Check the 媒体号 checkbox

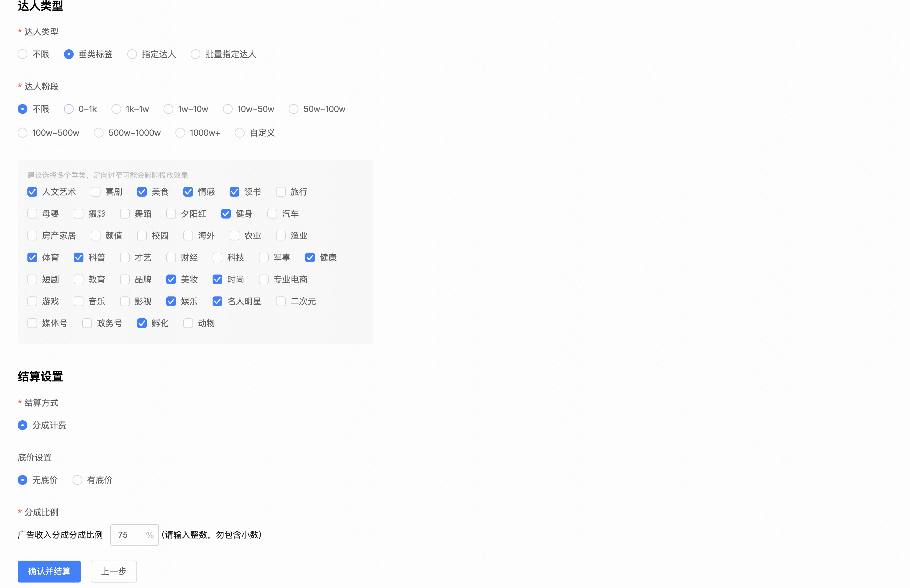tap(33, 324)
